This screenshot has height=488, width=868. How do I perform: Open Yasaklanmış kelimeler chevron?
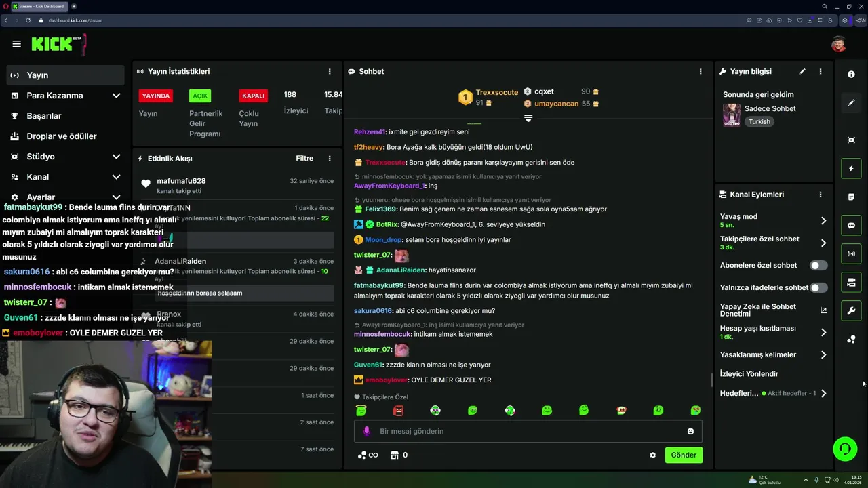(823, 355)
